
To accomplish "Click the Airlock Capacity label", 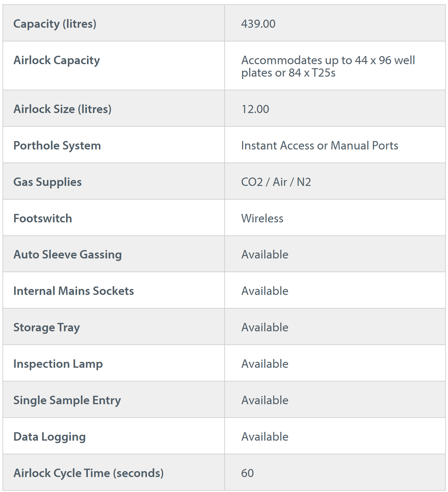I will [57, 60].
